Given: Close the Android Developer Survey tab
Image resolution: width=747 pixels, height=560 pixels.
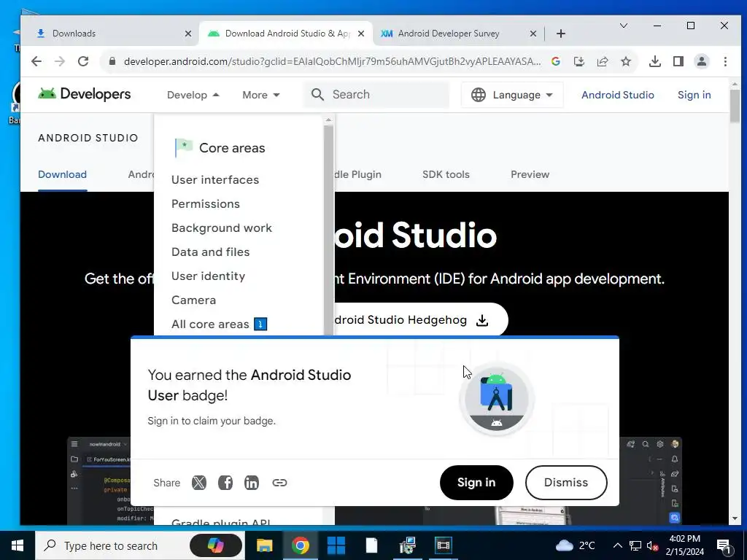Looking at the screenshot, I should pyautogui.click(x=533, y=34).
